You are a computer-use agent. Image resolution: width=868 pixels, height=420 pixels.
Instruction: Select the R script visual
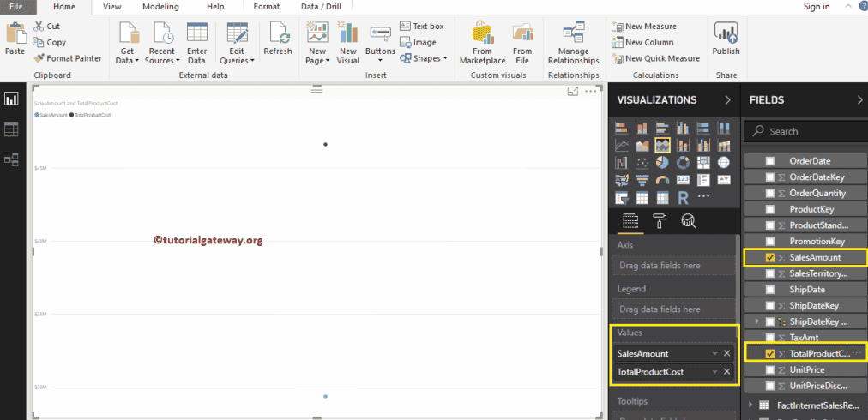(683, 197)
